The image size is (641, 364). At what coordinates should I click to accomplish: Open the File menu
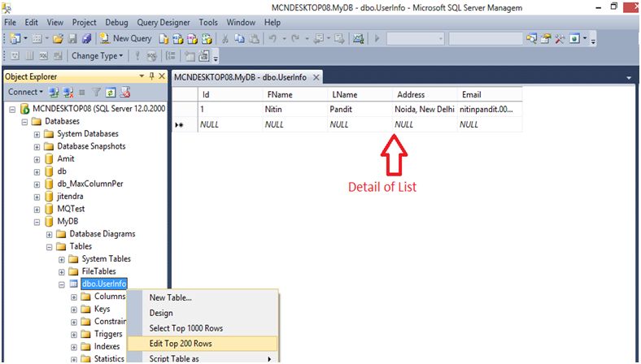pyautogui.click(x=11, y=23)
